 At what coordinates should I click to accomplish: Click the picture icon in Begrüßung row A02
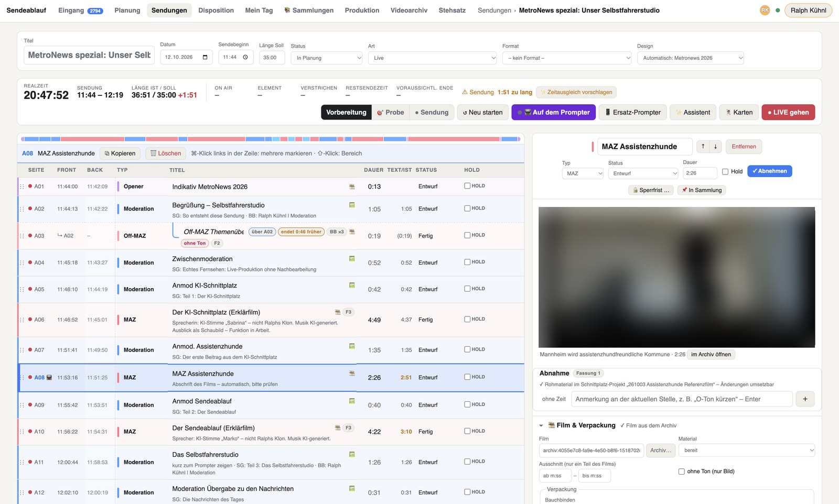click(352, 205)
